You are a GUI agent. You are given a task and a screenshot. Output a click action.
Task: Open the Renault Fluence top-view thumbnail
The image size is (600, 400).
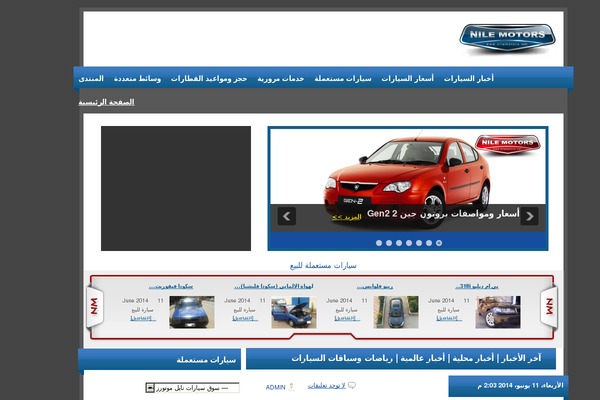click(396, 312)
